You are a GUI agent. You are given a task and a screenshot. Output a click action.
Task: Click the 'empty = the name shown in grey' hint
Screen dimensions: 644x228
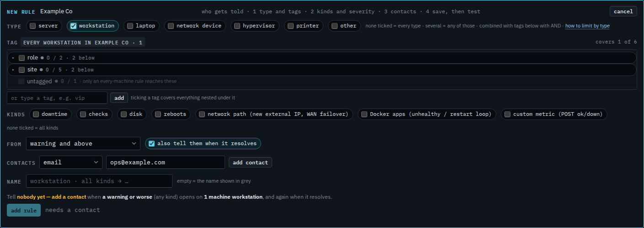click(x=214, y=181)
